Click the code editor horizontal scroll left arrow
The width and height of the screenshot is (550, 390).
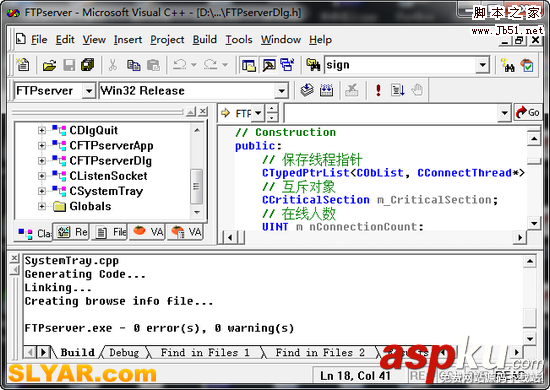click(x=230, y=238)
